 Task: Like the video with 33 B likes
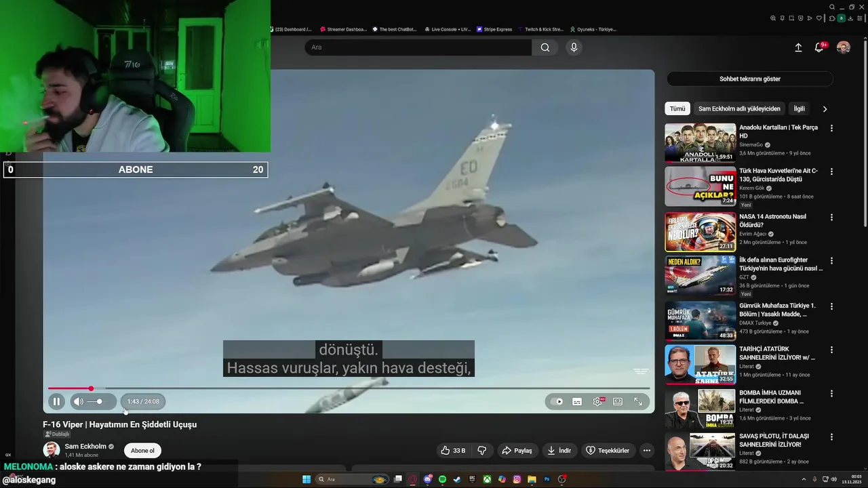pyautogui.click(x=453, y=450)
